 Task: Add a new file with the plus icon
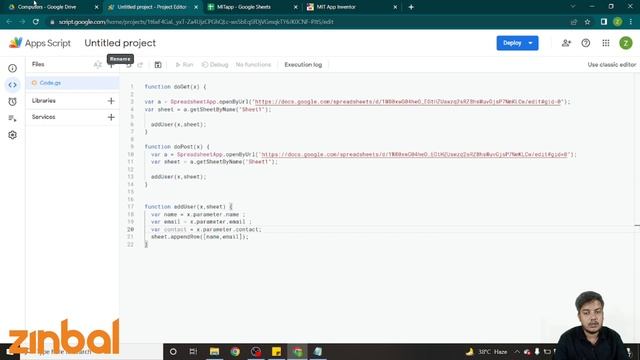pos(111,65)
